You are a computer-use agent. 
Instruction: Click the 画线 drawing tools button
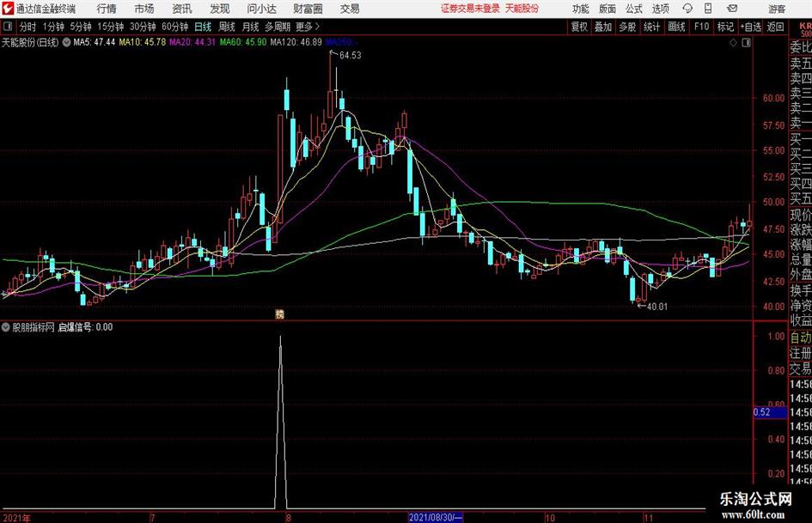(x=676, y=27)
